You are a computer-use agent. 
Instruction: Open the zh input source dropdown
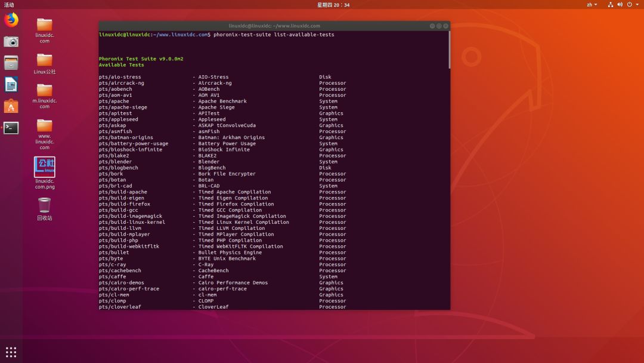click(592, 5)
